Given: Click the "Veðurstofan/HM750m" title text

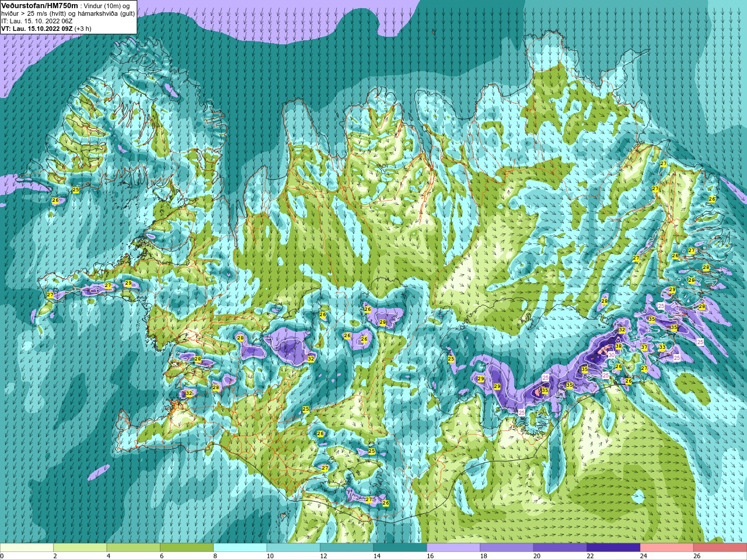Looking at the screenshot, I should coord(39,5).
